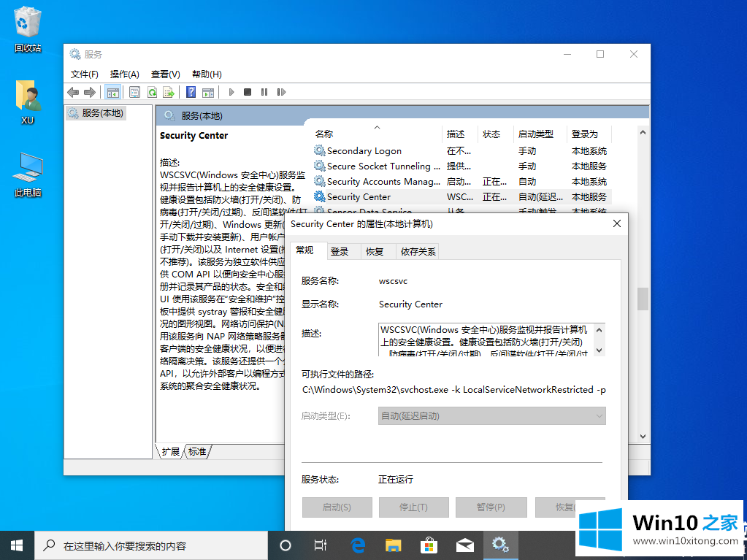This screenshot has width=747, height=560.
Task: Select Secondary Logon service in the list
Action: coord(364,151)
